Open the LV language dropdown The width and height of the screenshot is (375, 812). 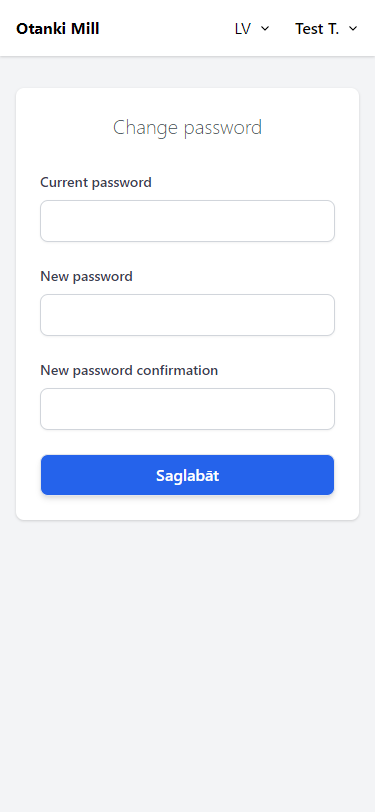tap(252, 29)
